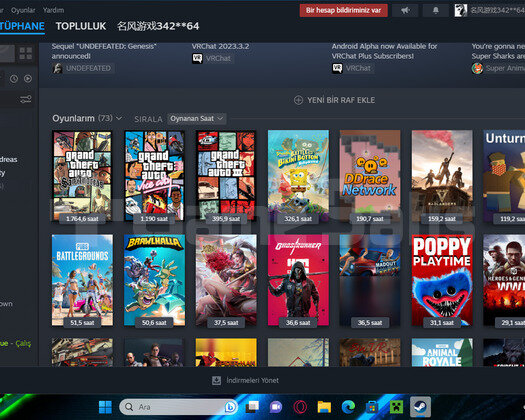The width and height of the screenshot is (525, 420).
Task: Select Grand Theft Auto III cover
Action: pos(226,176)
